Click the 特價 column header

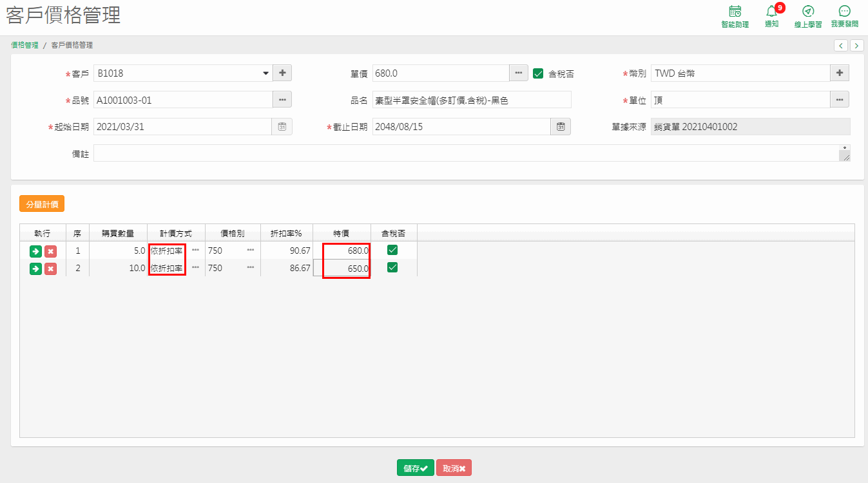pyautogui.click(x=342, y=233)
